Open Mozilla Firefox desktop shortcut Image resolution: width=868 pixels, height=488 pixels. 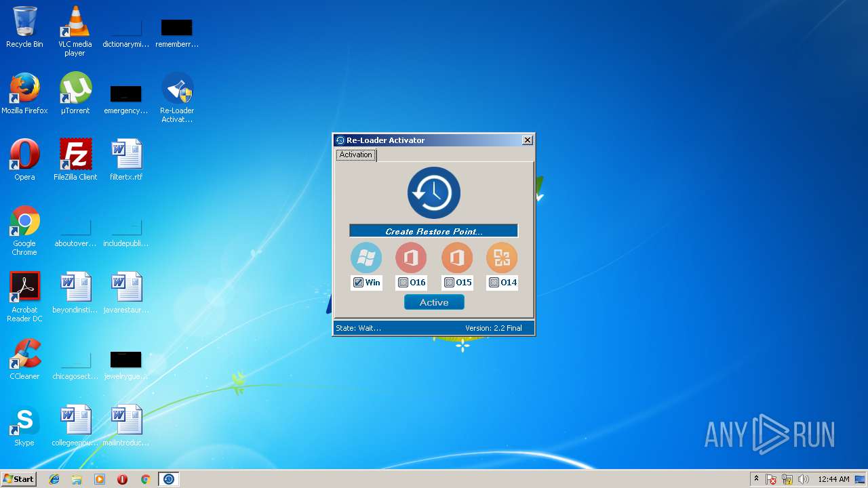[x=24, y=94]
